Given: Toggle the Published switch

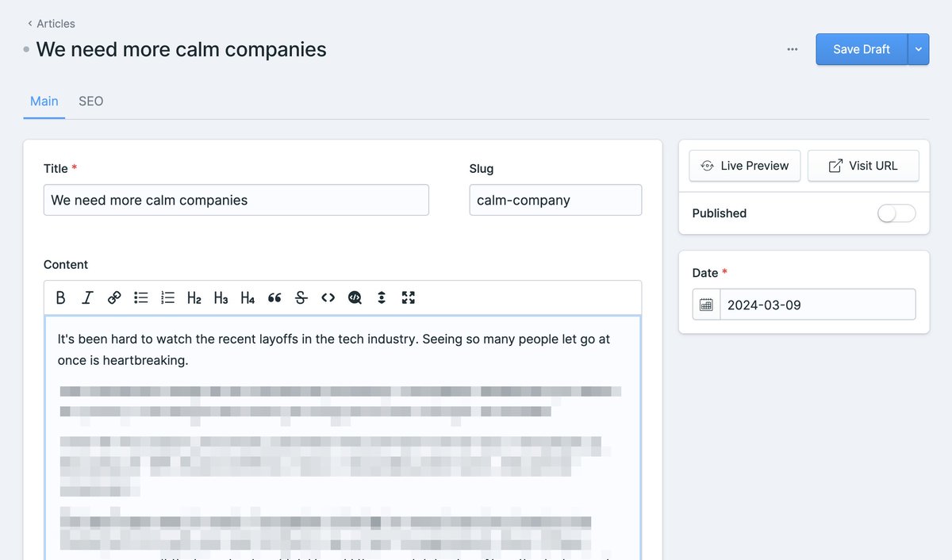Looking at the screenshot, I should (x=896, y=213).
